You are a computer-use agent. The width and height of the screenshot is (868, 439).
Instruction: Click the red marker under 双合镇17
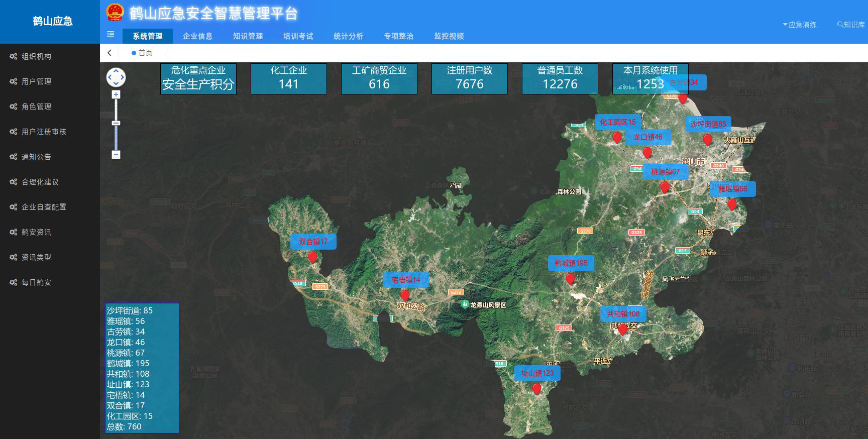click(312, 257)
